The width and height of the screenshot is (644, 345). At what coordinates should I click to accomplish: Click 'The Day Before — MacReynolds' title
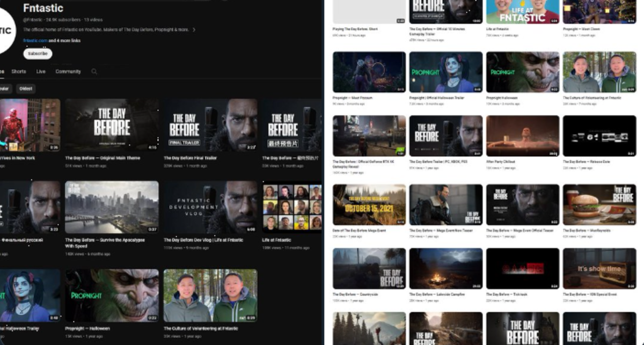coord(587,231)
